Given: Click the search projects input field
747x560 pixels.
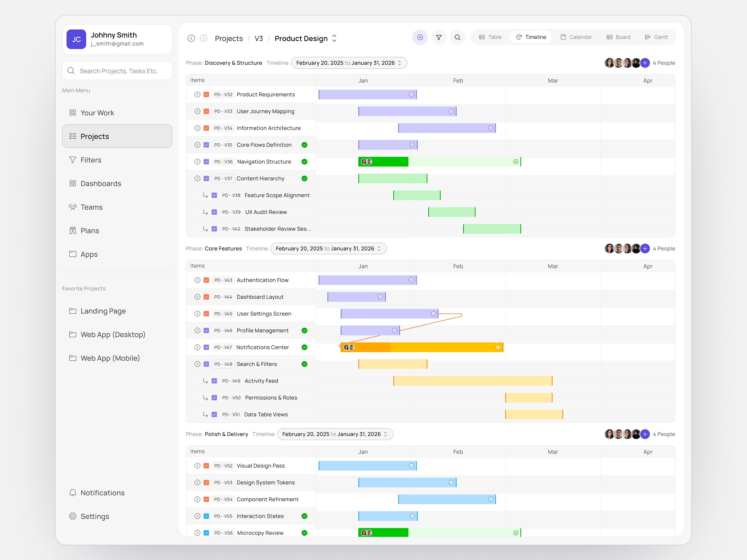Looking at the screenshot, I should [117, 71].
